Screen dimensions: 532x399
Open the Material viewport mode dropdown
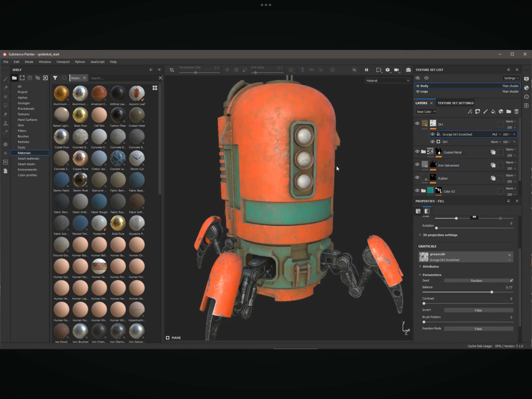[387, 81]
